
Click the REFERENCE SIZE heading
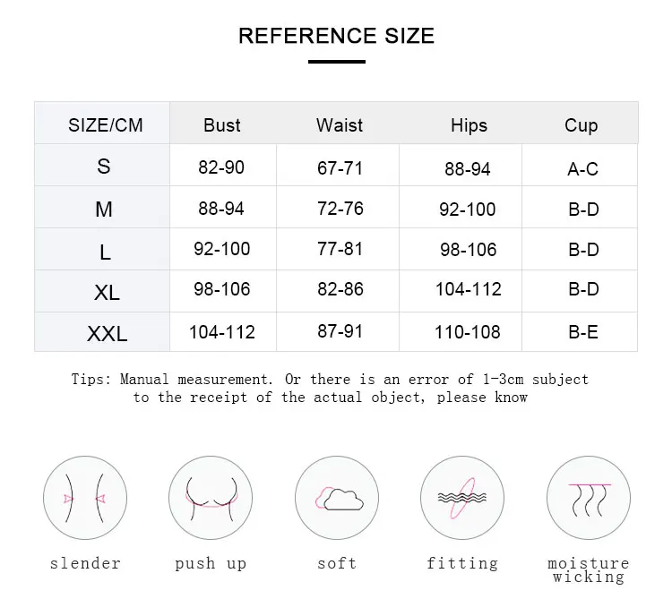point(336,36)
